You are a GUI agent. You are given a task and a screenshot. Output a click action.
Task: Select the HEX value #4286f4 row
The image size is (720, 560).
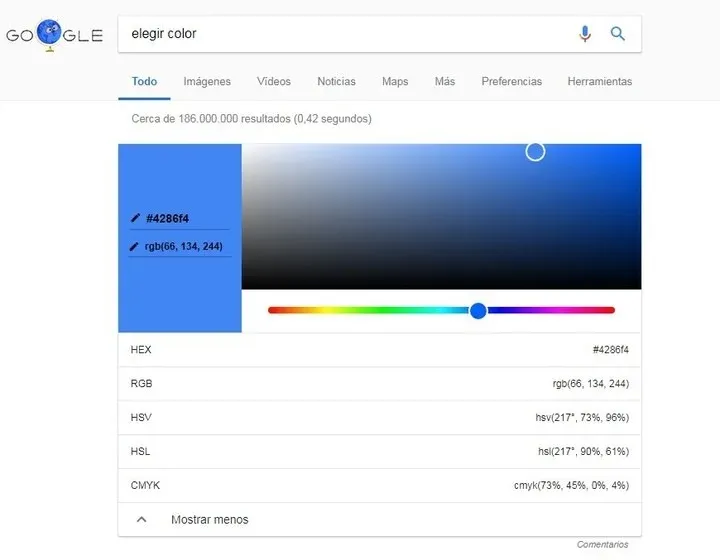(x=380, y=350)
